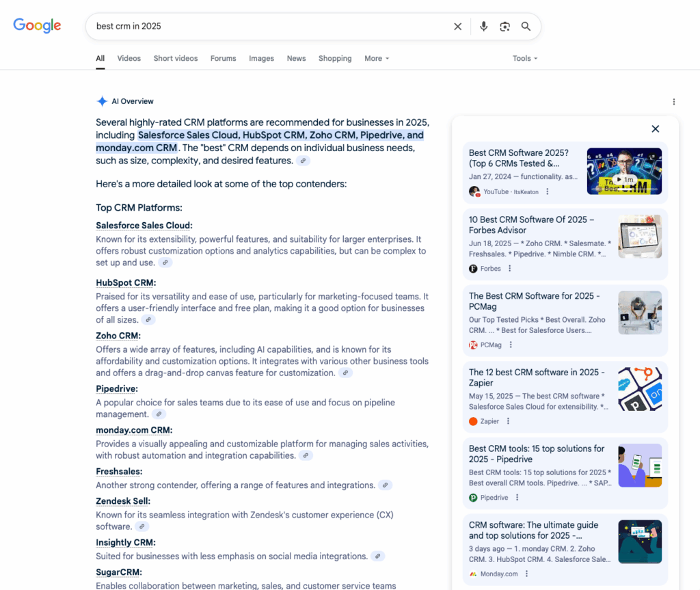Open three-dot menu on the PCMag card
This screenshot has height=590, width=700.
pos(511,345)
